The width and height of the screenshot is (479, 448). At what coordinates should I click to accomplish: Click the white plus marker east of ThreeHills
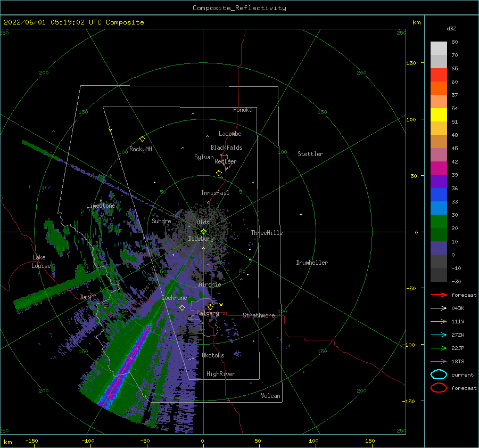(301, 214)
